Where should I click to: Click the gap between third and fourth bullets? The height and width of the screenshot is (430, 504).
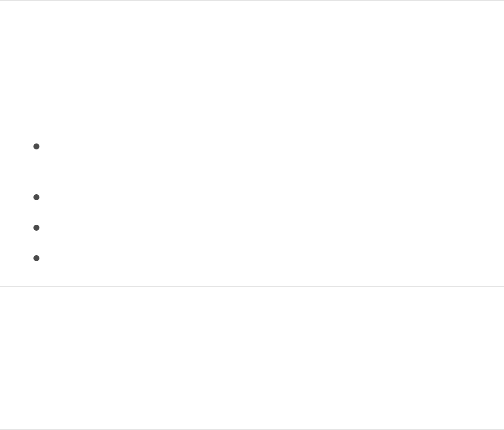(252, 243)
